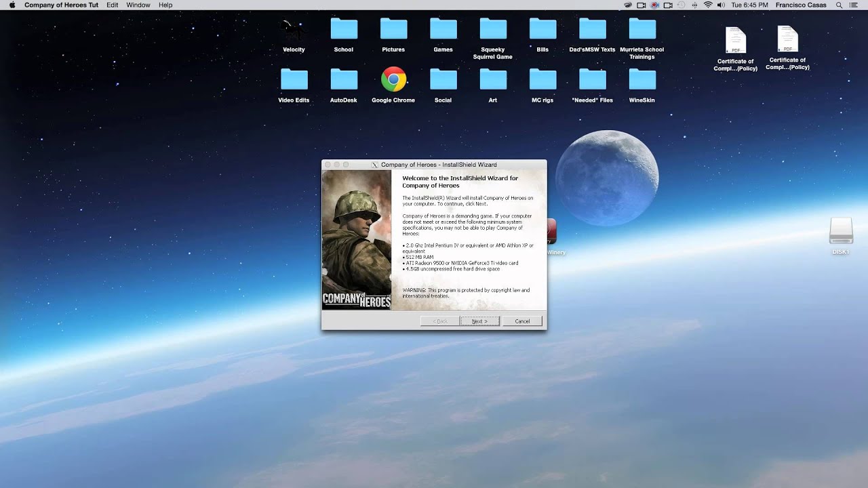This screenshot has width=868, height=488.
Task: Click the "4.5GB uncompressed free hard drive space" line
Action: (451, 269)
